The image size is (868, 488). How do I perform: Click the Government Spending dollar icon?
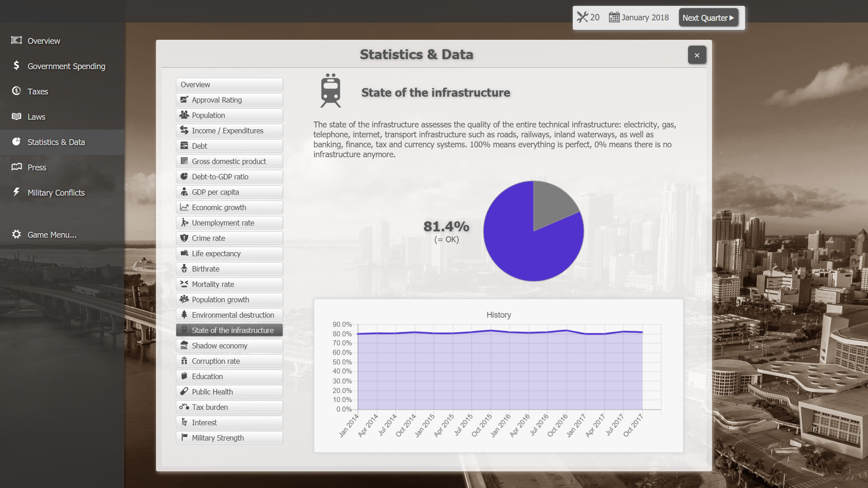[16, 66]
